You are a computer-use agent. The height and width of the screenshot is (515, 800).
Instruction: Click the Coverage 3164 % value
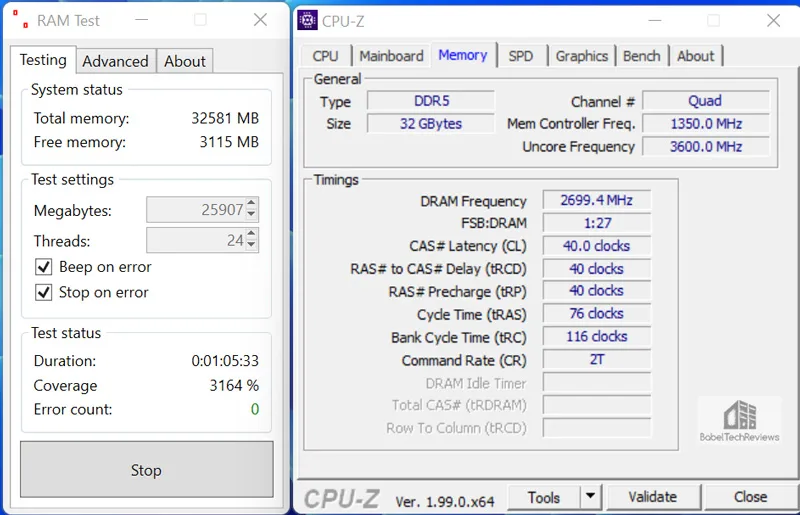tap(234, 385)
